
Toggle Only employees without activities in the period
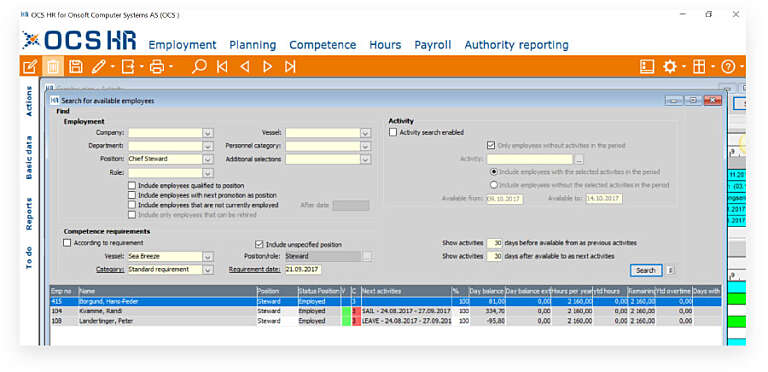coord(491,146)
